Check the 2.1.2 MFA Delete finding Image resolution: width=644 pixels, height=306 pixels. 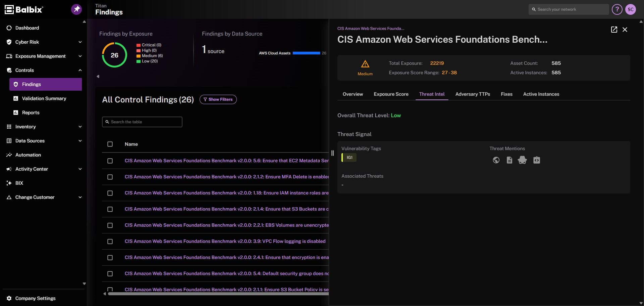[x=110, y=177]
